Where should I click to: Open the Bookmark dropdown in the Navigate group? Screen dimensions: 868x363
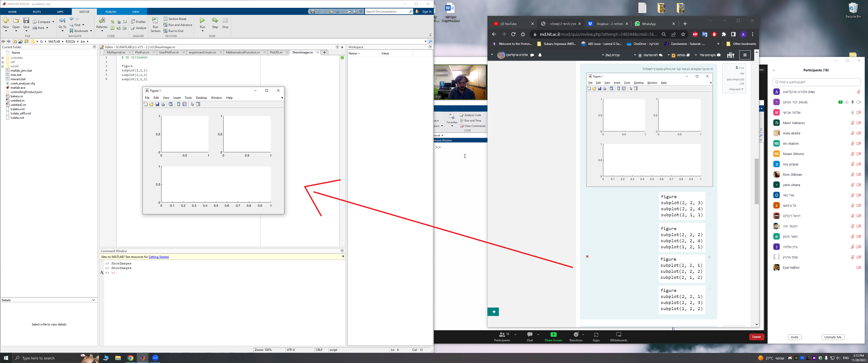pyautogui.click(x=91, y=31)
